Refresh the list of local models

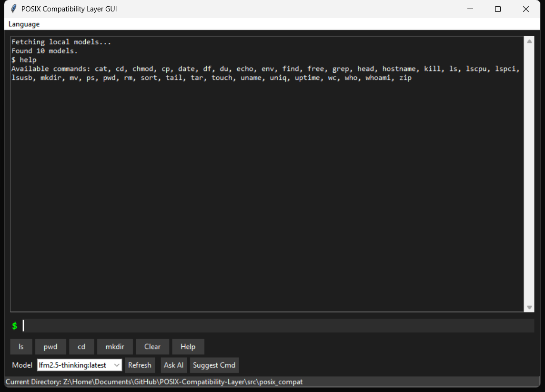(x=140, y=365)
